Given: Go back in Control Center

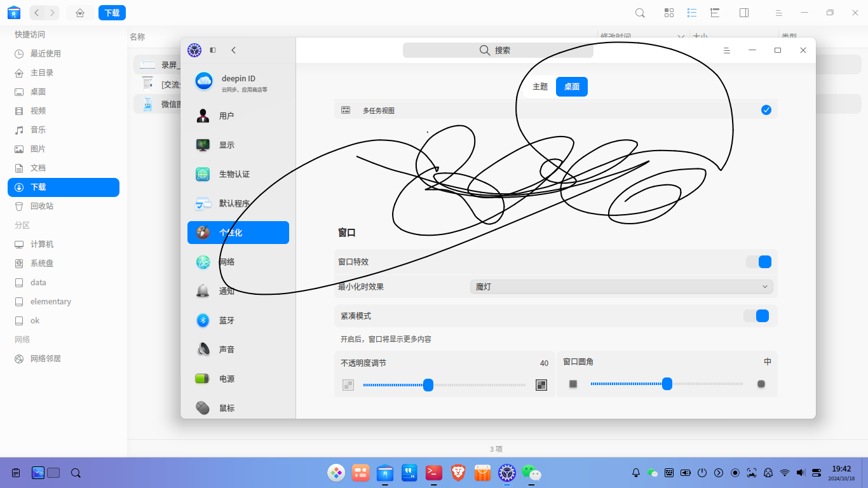Looking at the screenshot, I should click(x=233, y=50).
